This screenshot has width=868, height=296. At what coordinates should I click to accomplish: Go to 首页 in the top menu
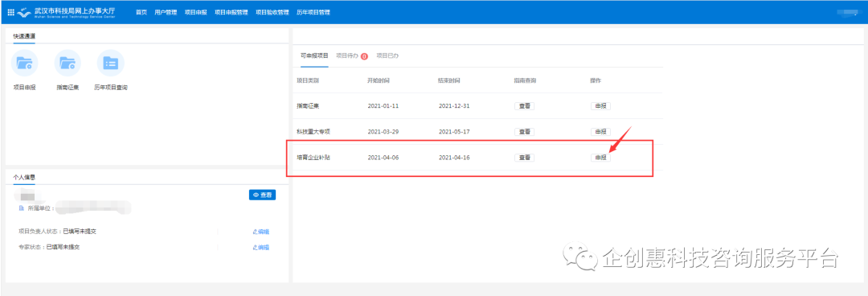point(141,12)
